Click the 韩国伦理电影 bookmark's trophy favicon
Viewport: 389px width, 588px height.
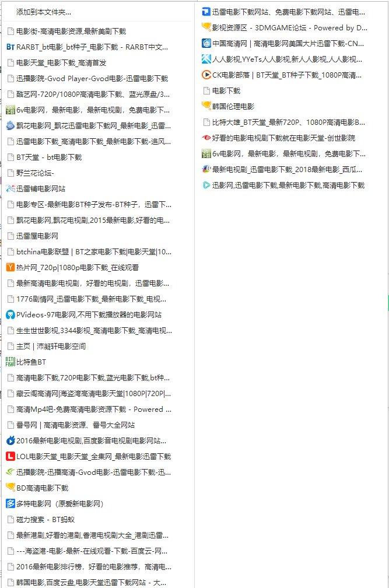206,106
